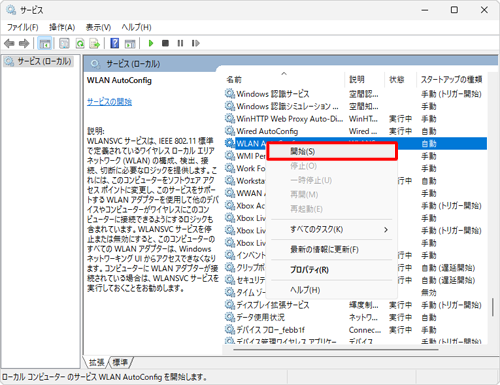Select the WinHTTP Web Proxy Auto-Di... row

pyautogui.click(x=355, y=119)
